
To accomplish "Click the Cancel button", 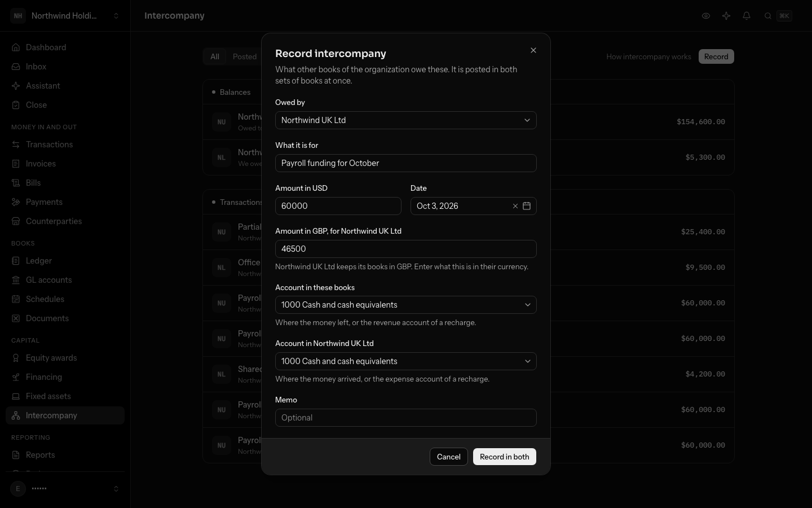I will tap(449, 457).
